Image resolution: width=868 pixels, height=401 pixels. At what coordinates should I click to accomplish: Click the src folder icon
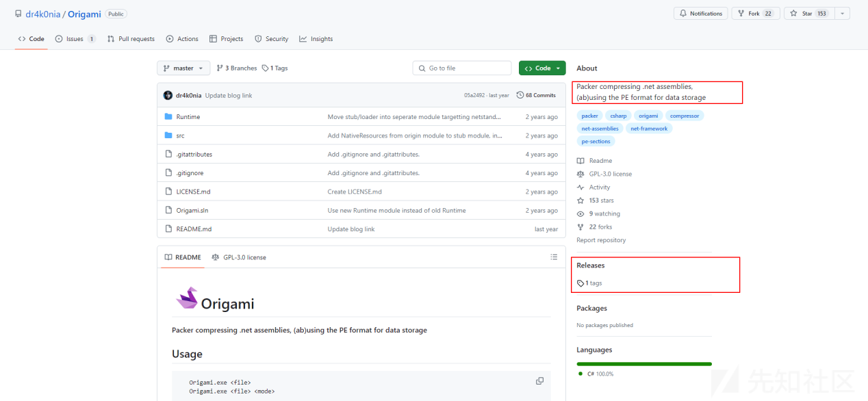pyautogui.click(x=168, y=135)
